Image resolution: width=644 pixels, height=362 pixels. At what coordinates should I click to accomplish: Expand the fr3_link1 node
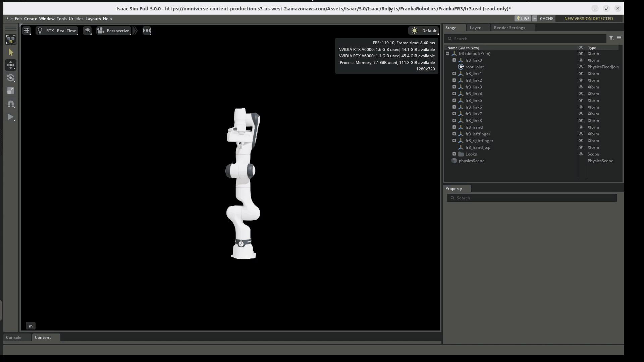point(454,73)
